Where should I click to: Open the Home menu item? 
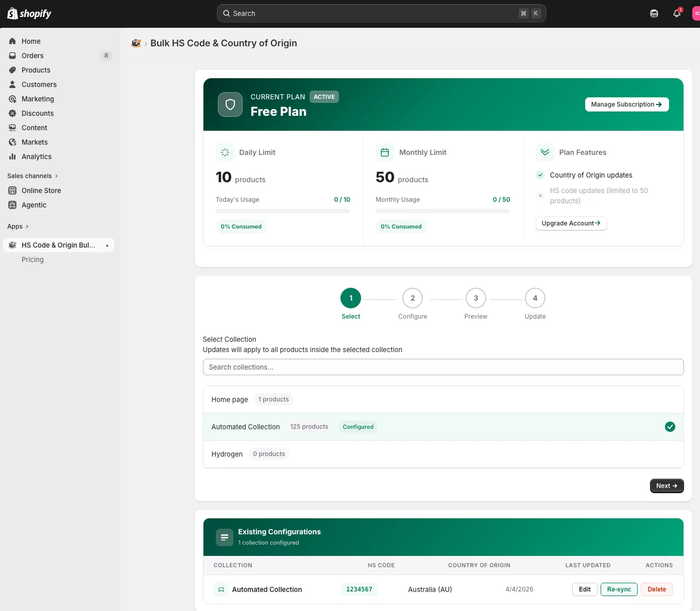pyautogui.click(x=59, y=41)
